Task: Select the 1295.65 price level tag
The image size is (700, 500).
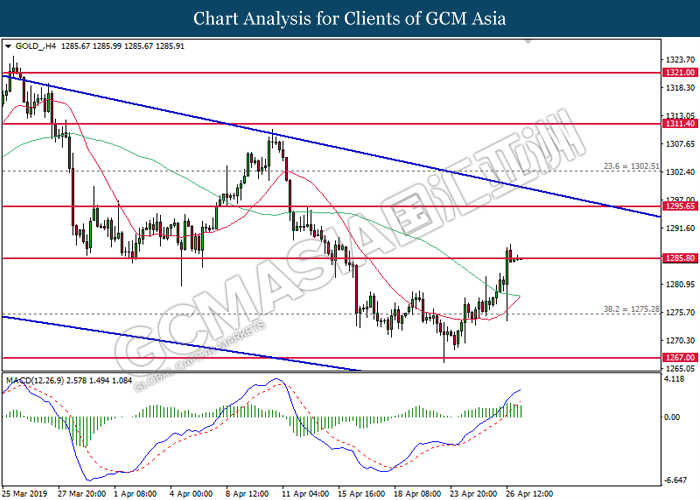Action: pyautogui.click(x=679, y=206)
